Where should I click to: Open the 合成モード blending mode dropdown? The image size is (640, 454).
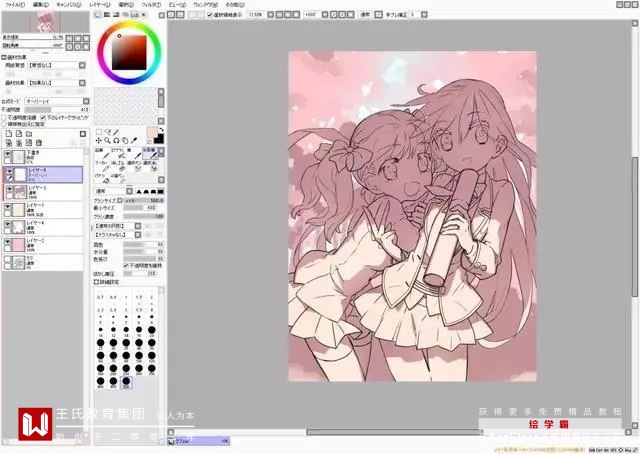pos(86,101)
